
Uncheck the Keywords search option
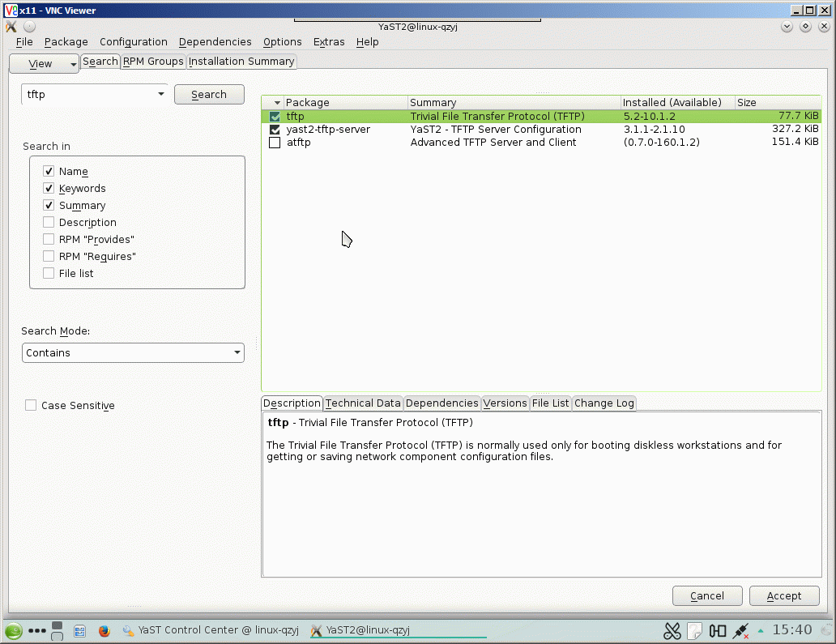click(49, 188)
